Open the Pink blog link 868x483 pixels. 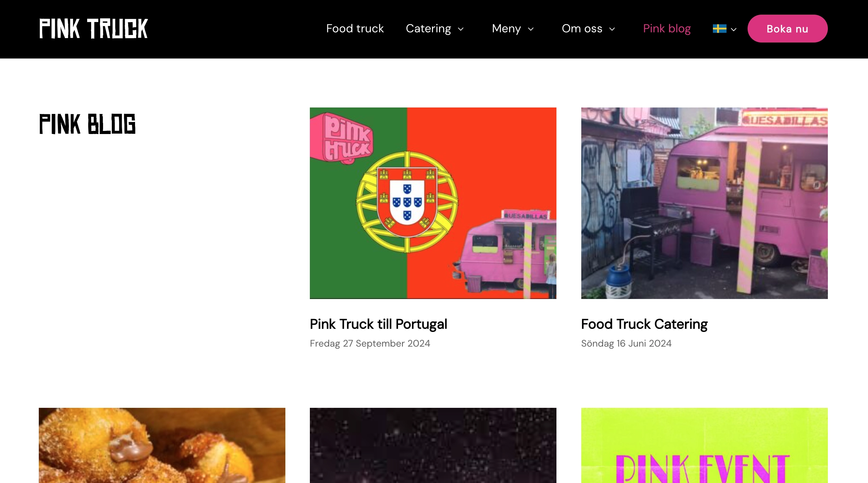667,29
